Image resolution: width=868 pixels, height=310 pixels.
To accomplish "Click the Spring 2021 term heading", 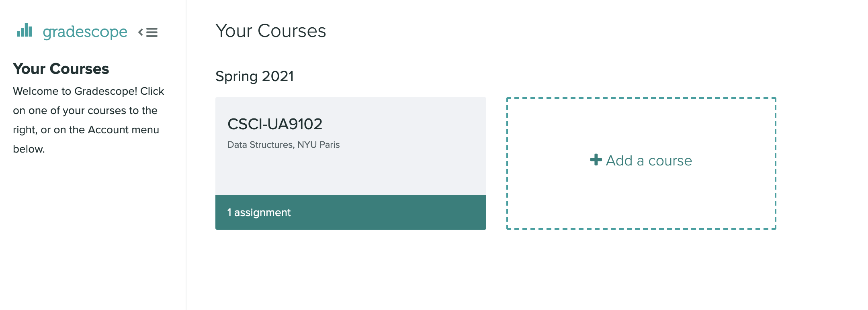I will [254, 76].
